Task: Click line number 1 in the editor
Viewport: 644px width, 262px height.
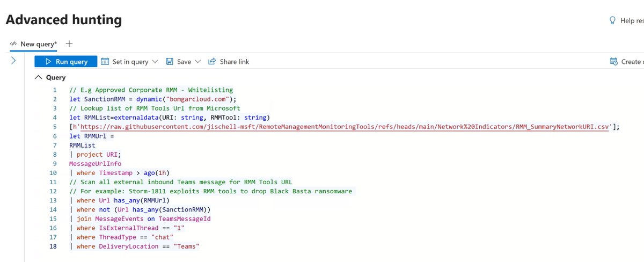Action: click(54, 90)
